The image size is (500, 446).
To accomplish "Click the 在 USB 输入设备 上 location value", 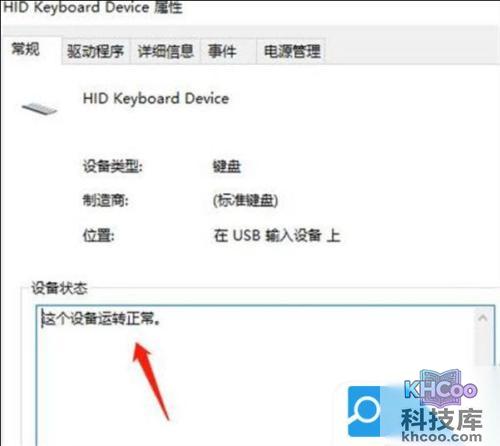I will (277, 235).
